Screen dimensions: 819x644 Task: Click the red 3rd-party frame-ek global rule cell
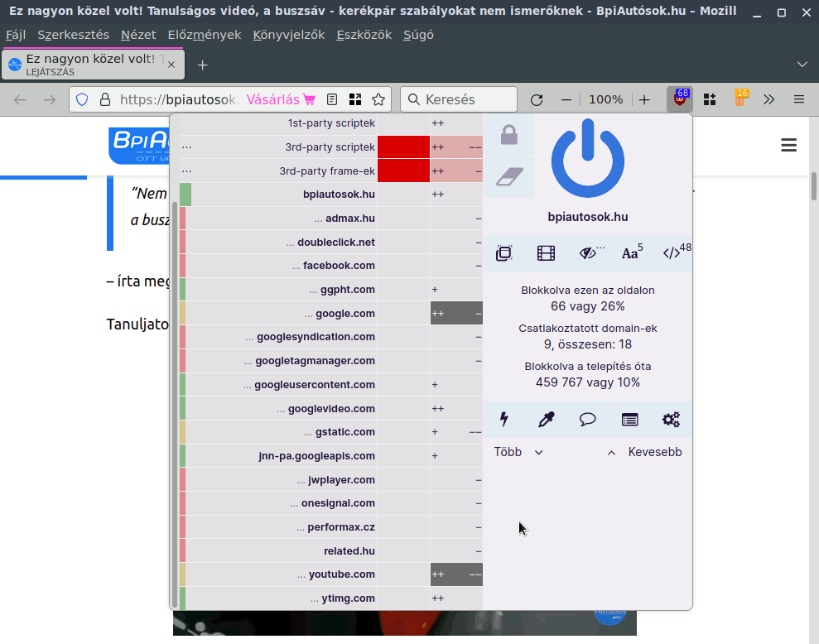point(403,171)
